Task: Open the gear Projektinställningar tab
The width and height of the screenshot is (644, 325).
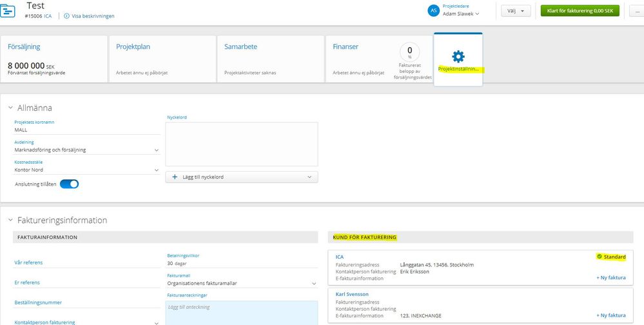Action: click(x=458, y=59)
